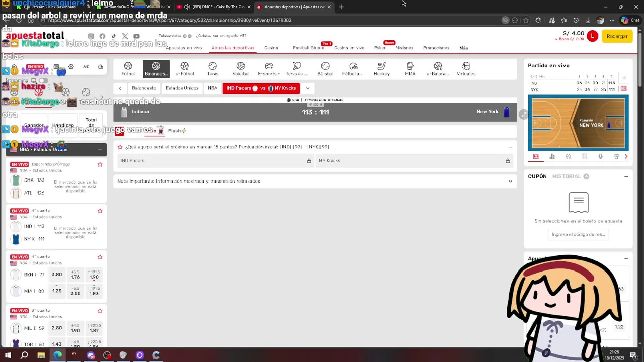
Task: Open the Apuestas deportivas menu
Action: (x=233, y=48)
